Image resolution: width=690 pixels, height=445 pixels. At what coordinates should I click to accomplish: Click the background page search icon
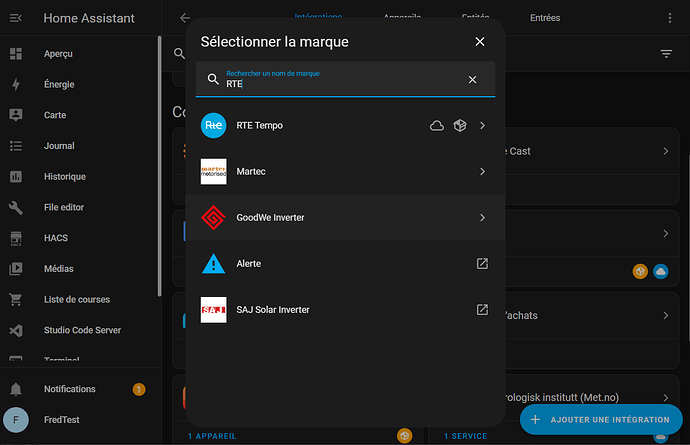(179, 54)
